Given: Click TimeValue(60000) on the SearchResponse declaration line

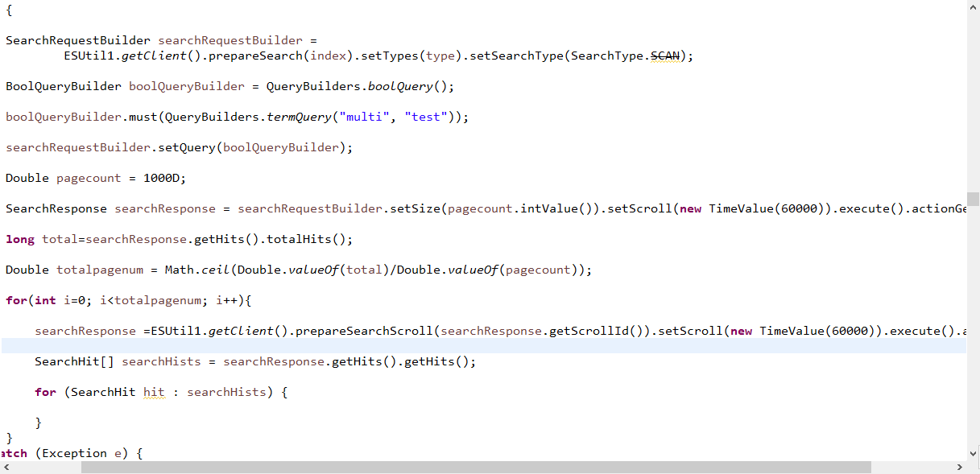Looking at the screenshot, I should [767, 208].
